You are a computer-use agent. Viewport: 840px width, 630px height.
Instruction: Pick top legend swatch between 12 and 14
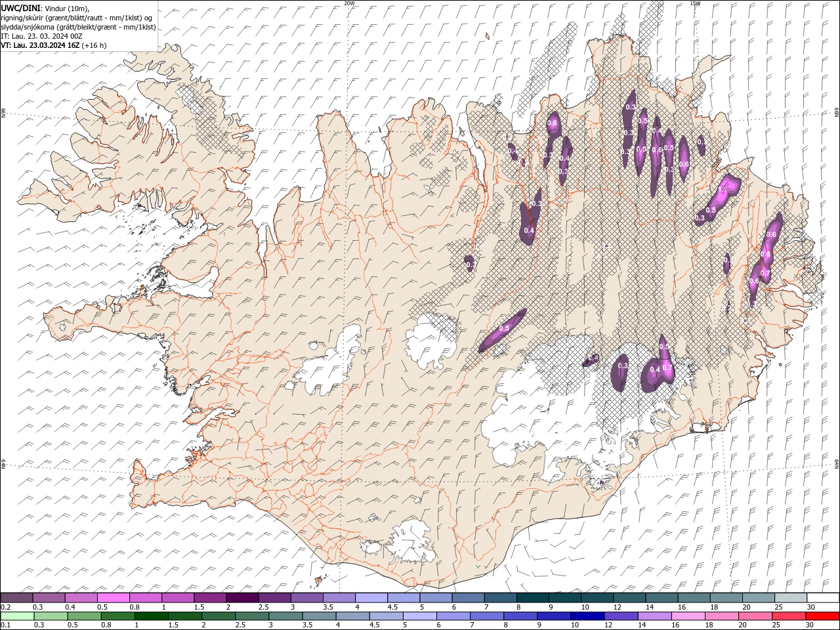[629, 598]
